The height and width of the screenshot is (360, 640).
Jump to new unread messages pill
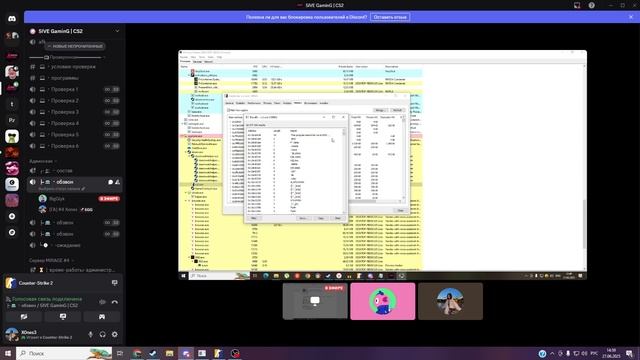click(75, 47)
